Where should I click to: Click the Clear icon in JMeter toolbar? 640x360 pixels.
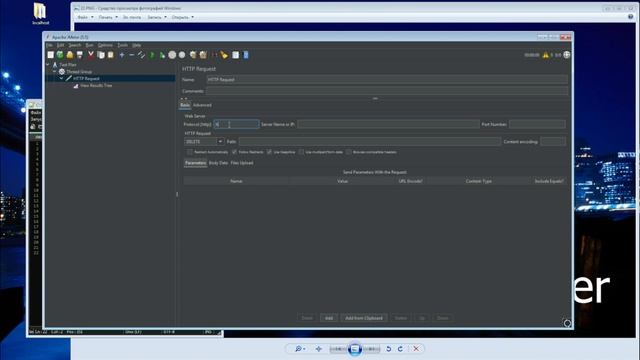tap(193, 55)
